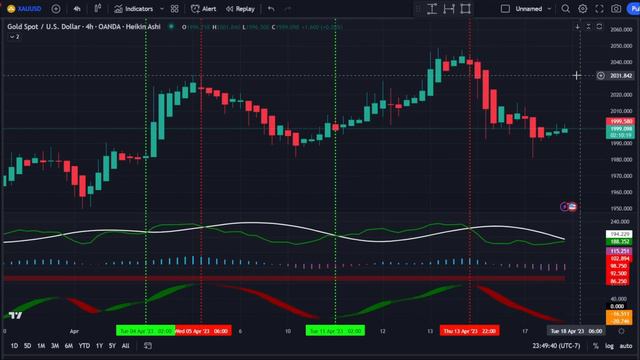Screen dimensions: 640x360
Task: Select the 5Y date range
Action: [x=112, y=346]
